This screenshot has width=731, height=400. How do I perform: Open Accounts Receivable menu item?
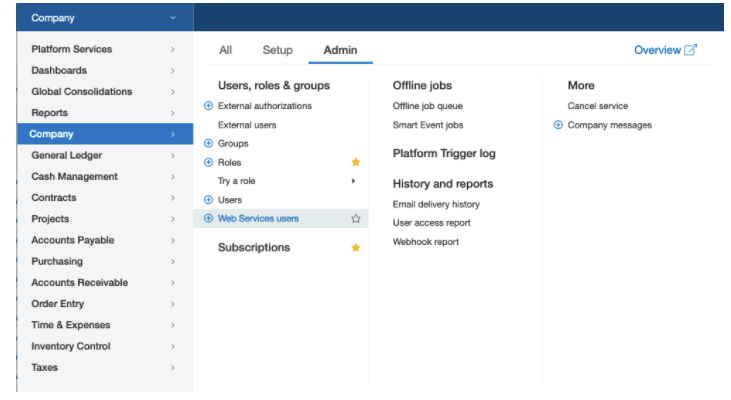click(x=105, y=283)
